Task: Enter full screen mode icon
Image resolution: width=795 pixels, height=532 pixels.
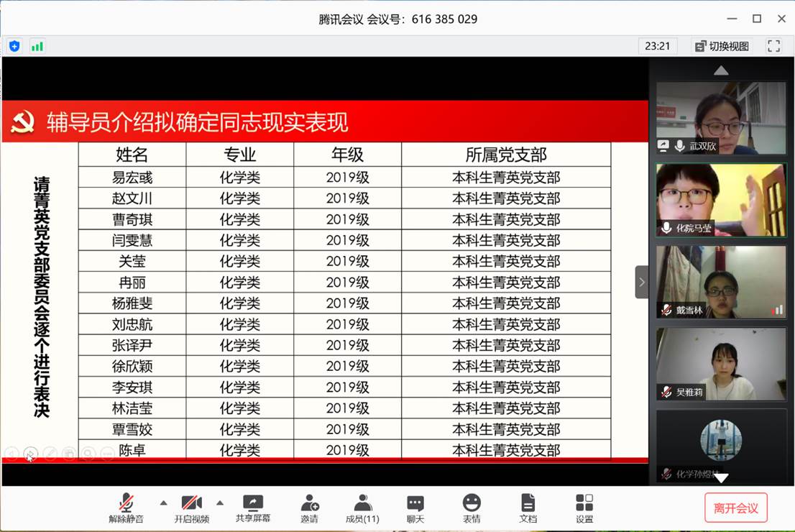Action: coord(773,46)
